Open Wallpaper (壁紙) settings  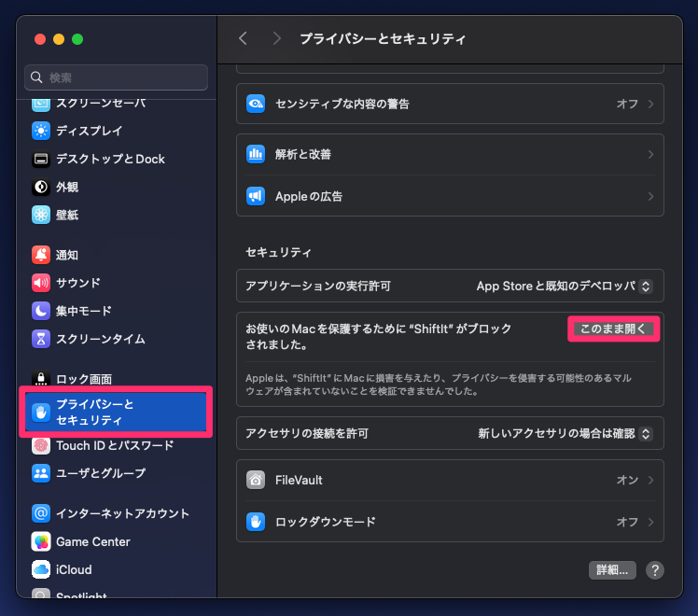pos(41,215)
